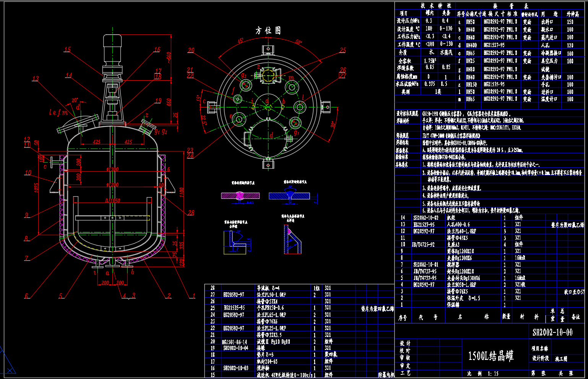The image size is (588, 379).
Task: Select the 方位图 title text
Action: (x=268, y=31)
